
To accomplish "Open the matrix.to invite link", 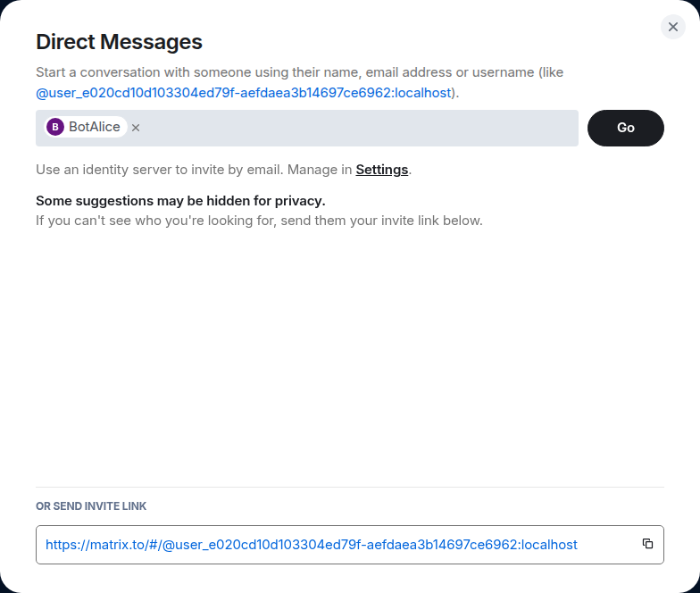I will pyautogui.click(x=311, y=544).
